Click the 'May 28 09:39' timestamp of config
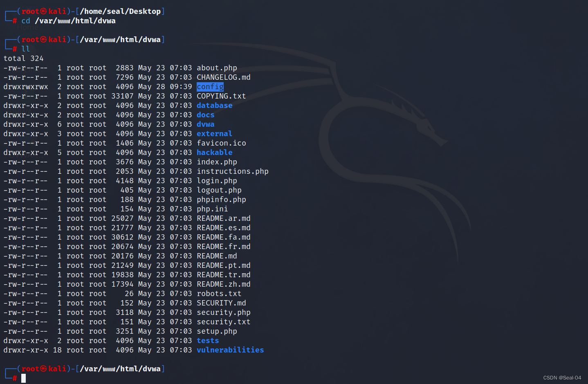 165,87
